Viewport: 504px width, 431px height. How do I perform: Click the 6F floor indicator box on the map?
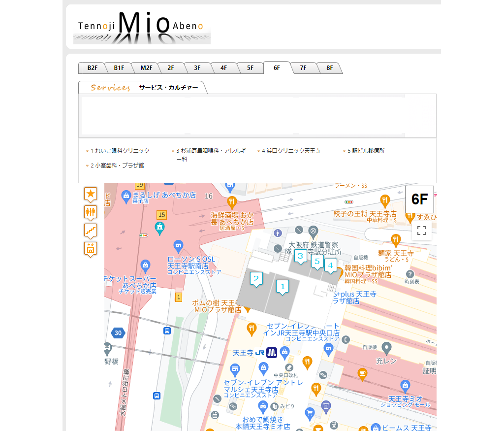[x=419, y=199]
